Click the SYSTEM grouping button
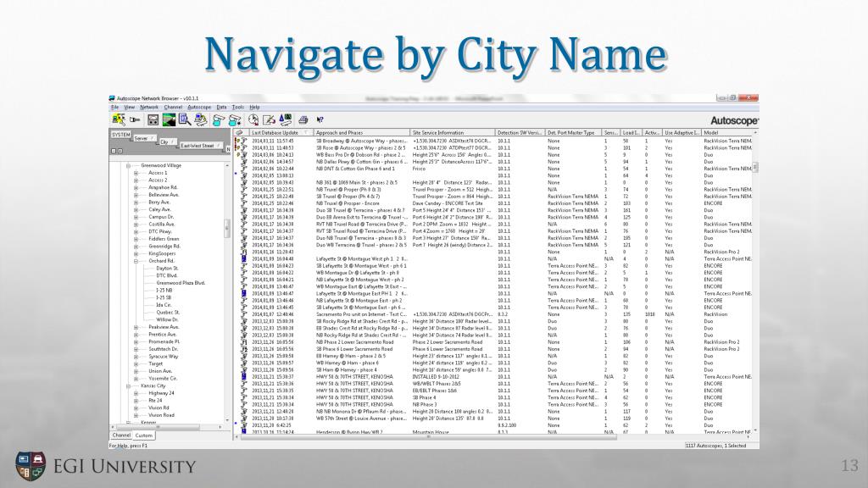Screen dimensions: 868x488 (x=120, y=135)
